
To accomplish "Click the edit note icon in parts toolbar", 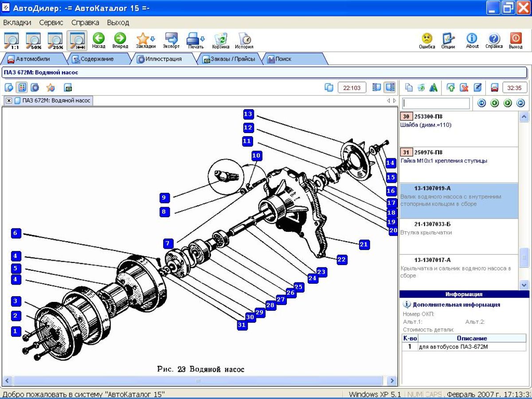I will pyautogui.click(x=477, y=87).
